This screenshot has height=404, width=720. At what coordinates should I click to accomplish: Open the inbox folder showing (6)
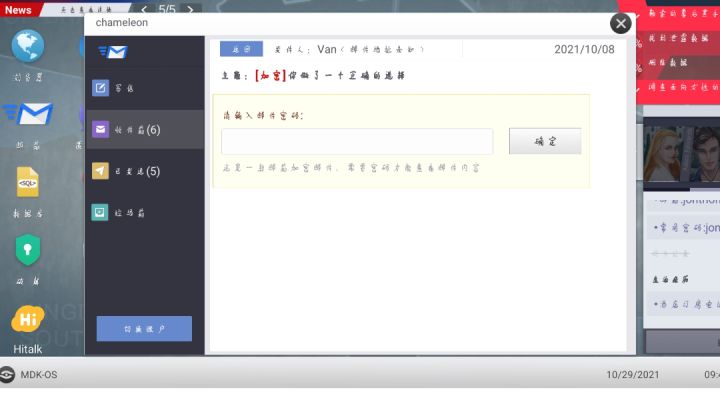tap(145, 129)
